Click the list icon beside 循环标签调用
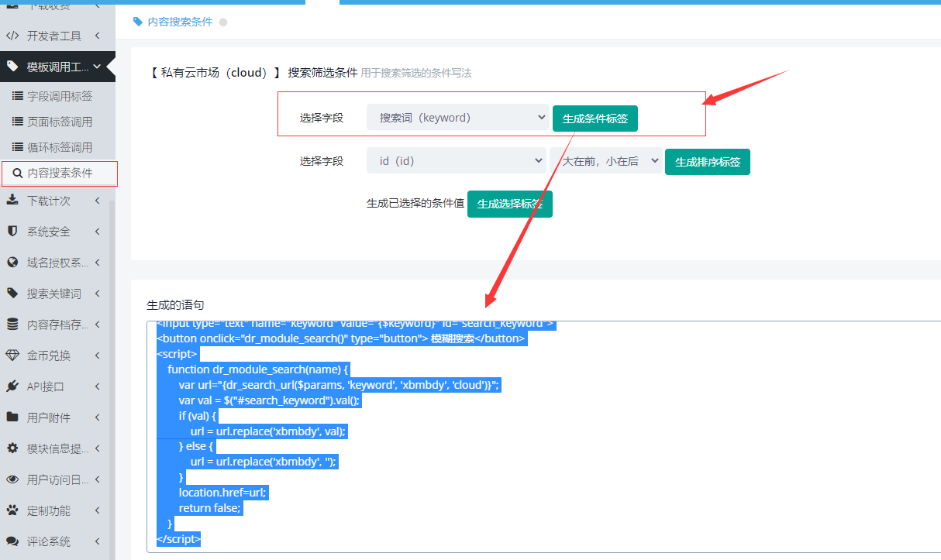Screen dimensions: 941x560 coord(17,147)
